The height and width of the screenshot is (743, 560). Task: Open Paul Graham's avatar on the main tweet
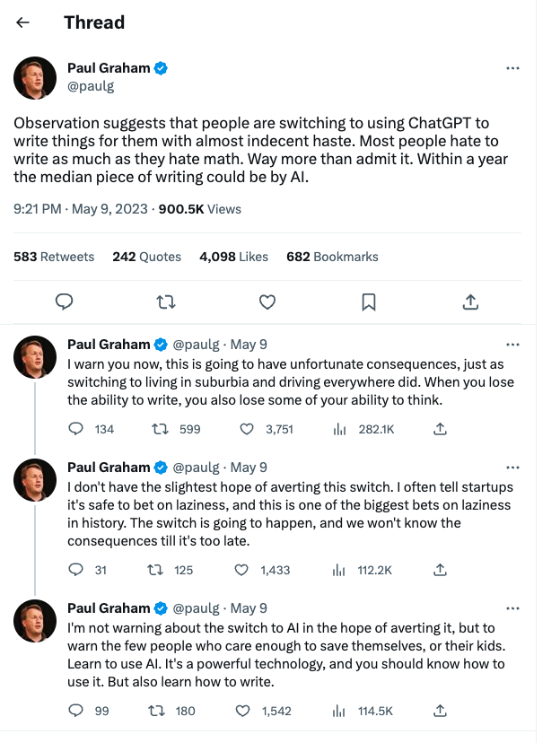(35, 77)
